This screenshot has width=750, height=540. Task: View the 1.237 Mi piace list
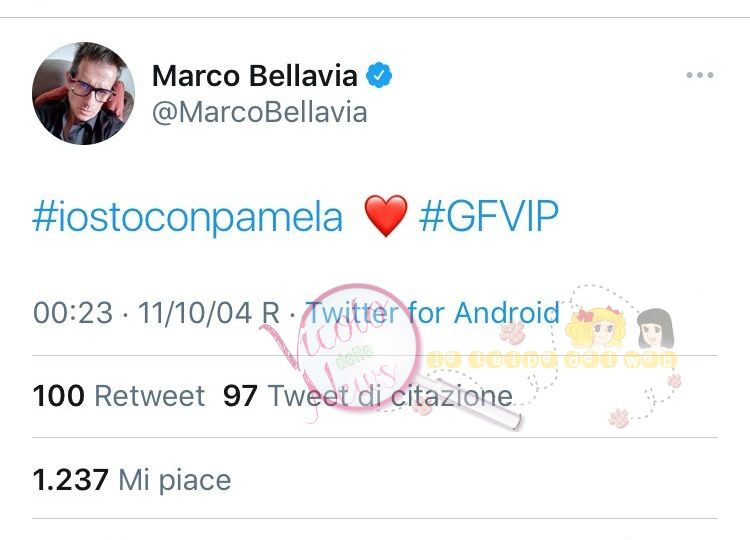point(132,480)
